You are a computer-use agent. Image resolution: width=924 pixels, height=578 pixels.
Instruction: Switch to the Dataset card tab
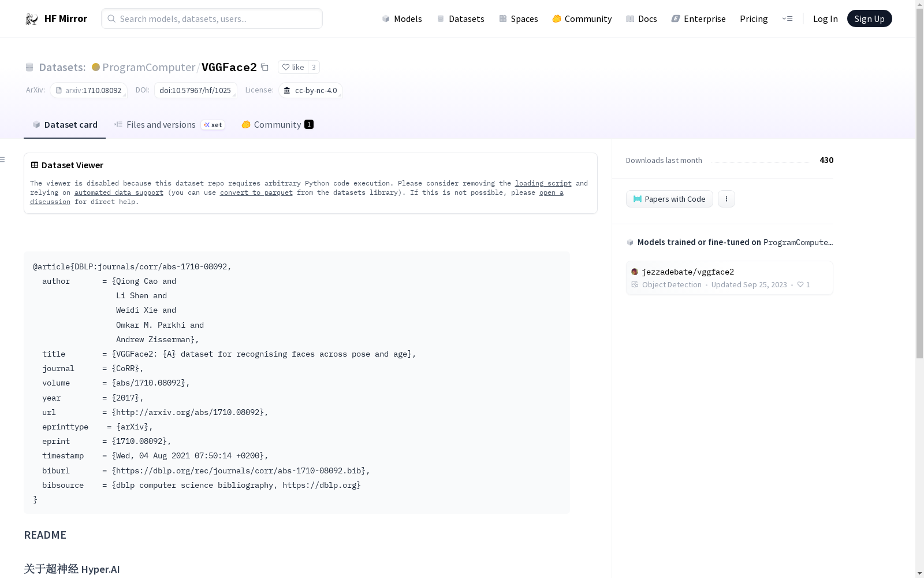65,125
